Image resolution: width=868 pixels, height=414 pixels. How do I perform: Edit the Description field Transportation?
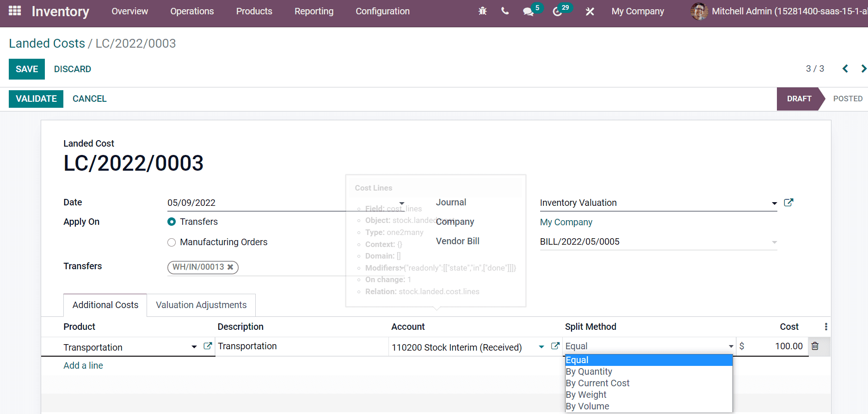(302, 346)
